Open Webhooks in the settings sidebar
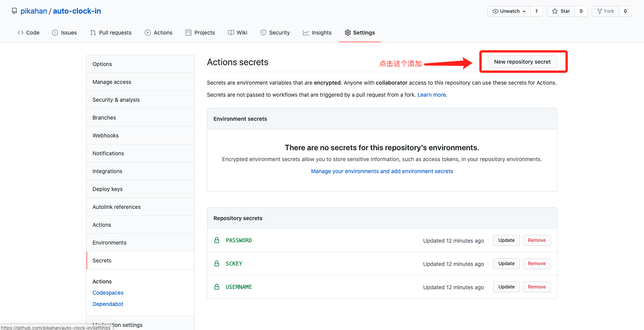Viewport: 644px width, 330px height. (x=105, y=135)
